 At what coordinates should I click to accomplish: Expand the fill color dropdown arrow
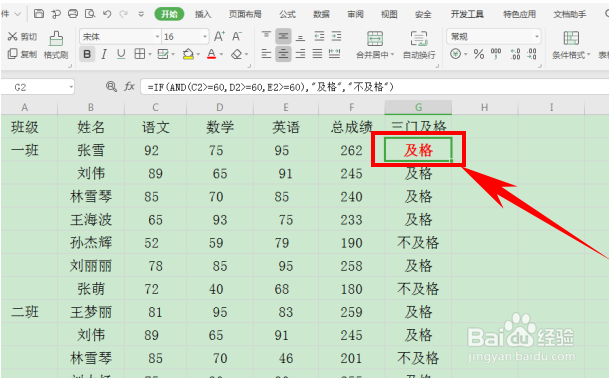click(x=198, y=54)
